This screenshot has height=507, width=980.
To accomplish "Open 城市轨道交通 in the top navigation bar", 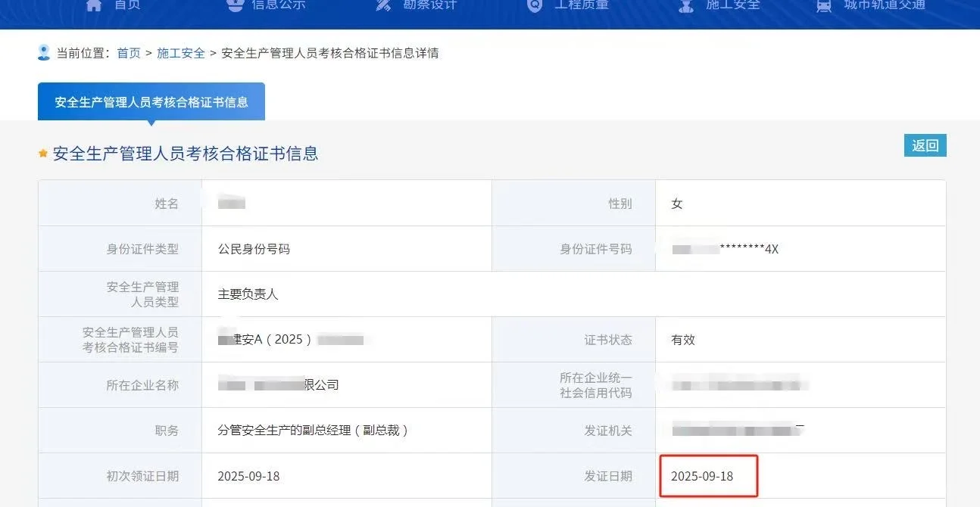I will tap(885, 5).
